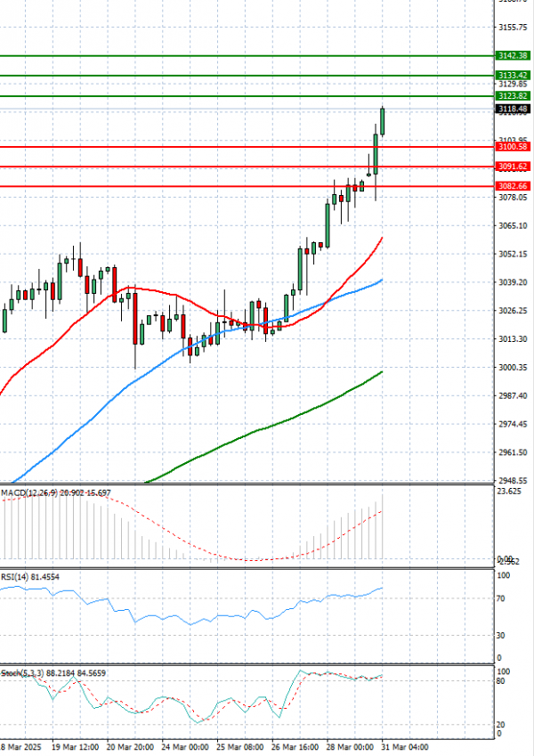Click the 3142.38 resistance level label

coord(513,56)
